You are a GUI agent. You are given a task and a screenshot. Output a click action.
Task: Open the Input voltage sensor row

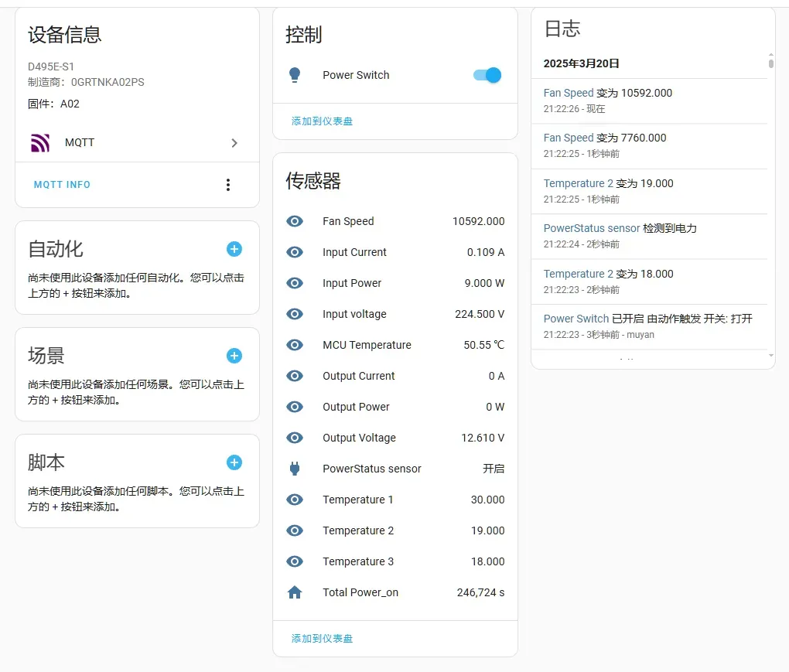point(394,314)
